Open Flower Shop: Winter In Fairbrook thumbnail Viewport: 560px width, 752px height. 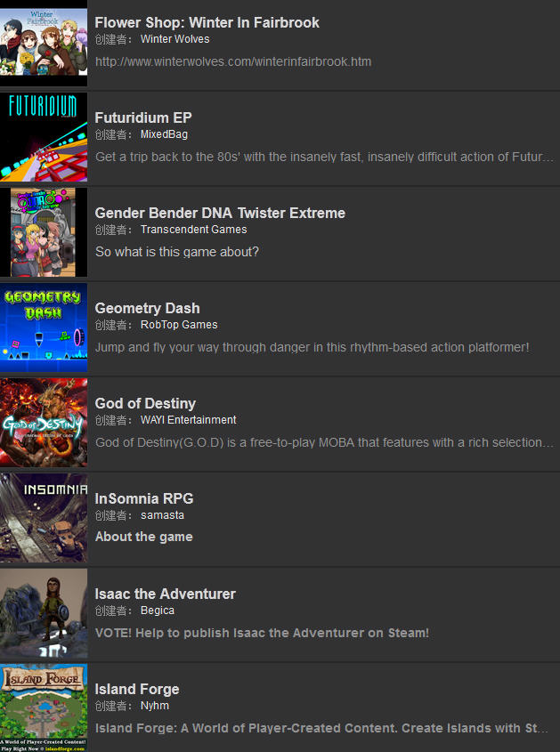[x=44, y=42]
